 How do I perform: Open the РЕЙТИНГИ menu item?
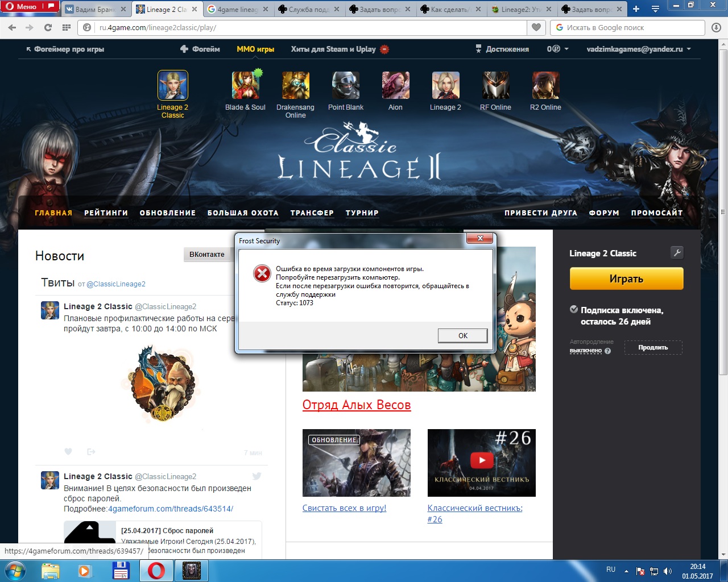(x=106, y=213)
